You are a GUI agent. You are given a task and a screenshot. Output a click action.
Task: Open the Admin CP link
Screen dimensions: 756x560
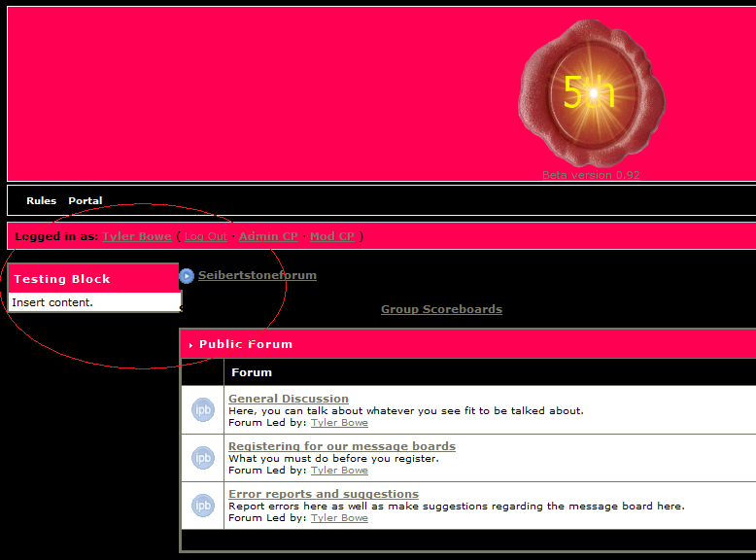tap(268, 236)
